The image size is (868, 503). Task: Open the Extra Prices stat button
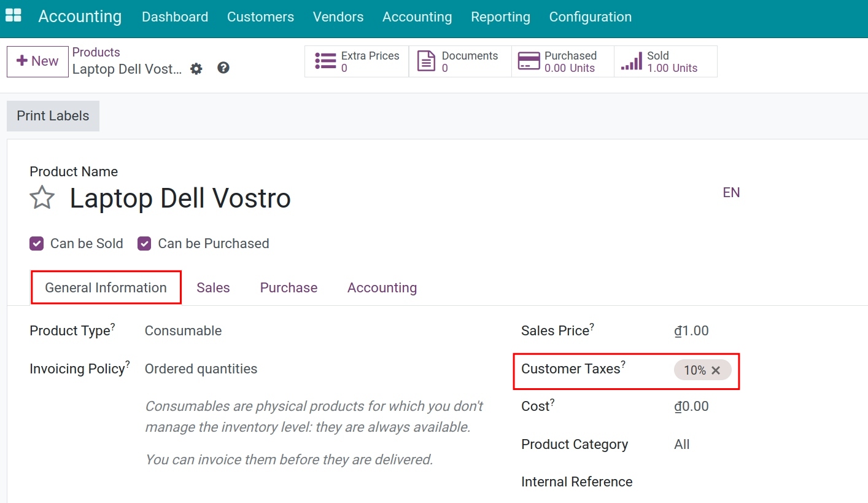(x=357, y=61)
